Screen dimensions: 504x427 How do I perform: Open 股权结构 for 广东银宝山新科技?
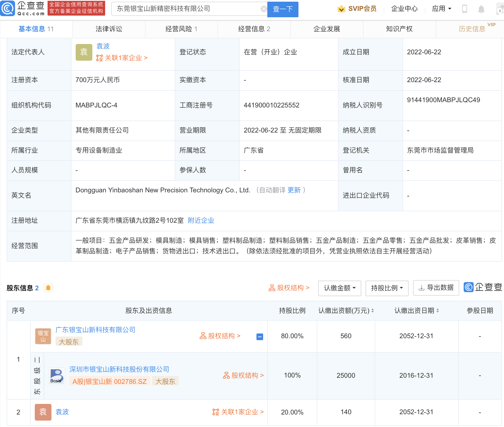[220, 336]
